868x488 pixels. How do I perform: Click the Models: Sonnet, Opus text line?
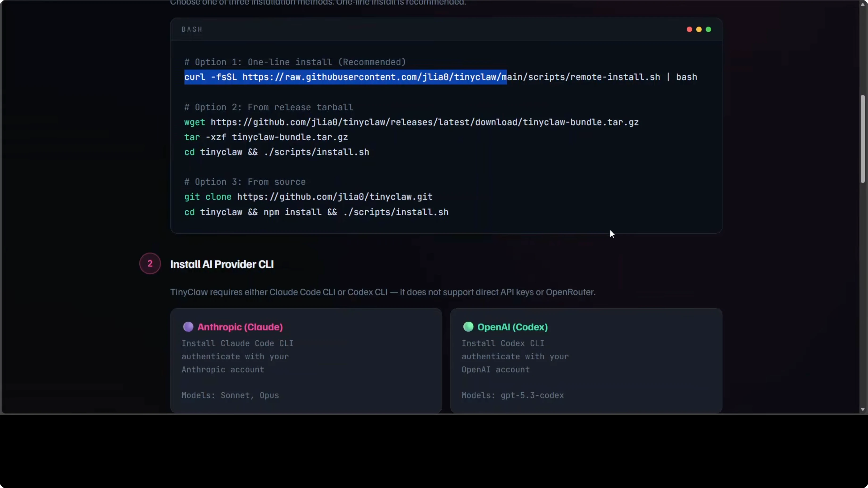pyautogui.click(x=230, y=395)
